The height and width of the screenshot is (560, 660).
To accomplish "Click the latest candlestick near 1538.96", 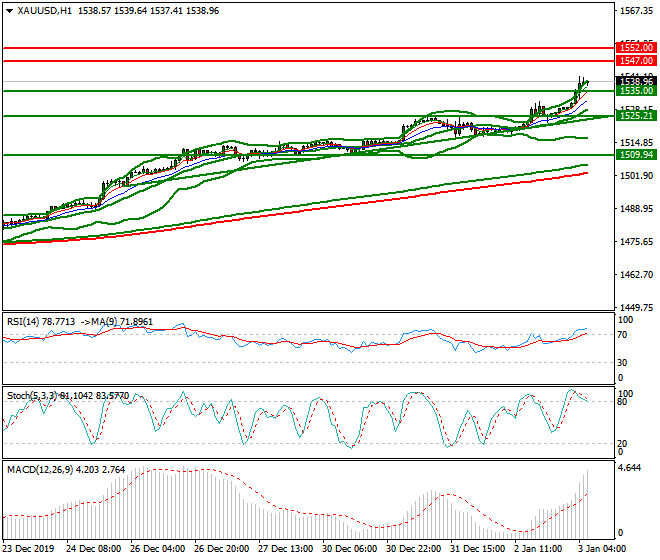I will 587,82.
